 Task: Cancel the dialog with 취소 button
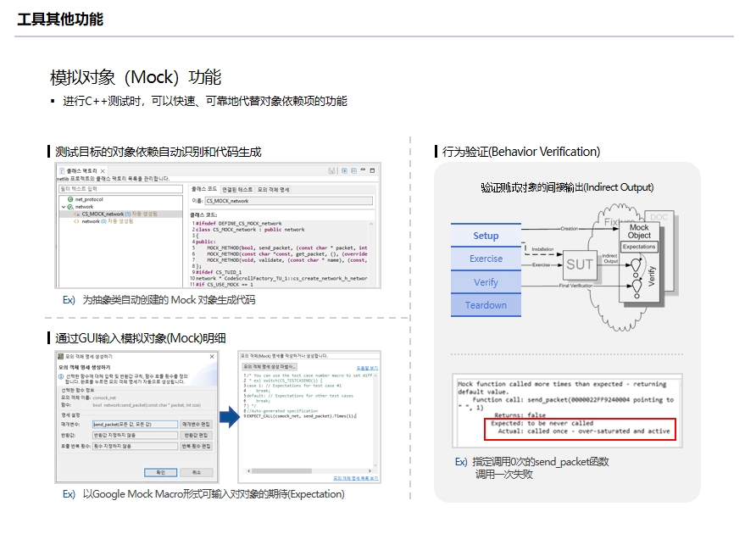(x=197, y=472)
